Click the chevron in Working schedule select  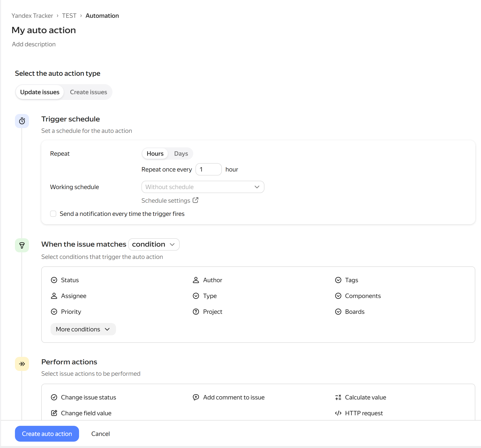pyautogui.click(x=257, y=187)
